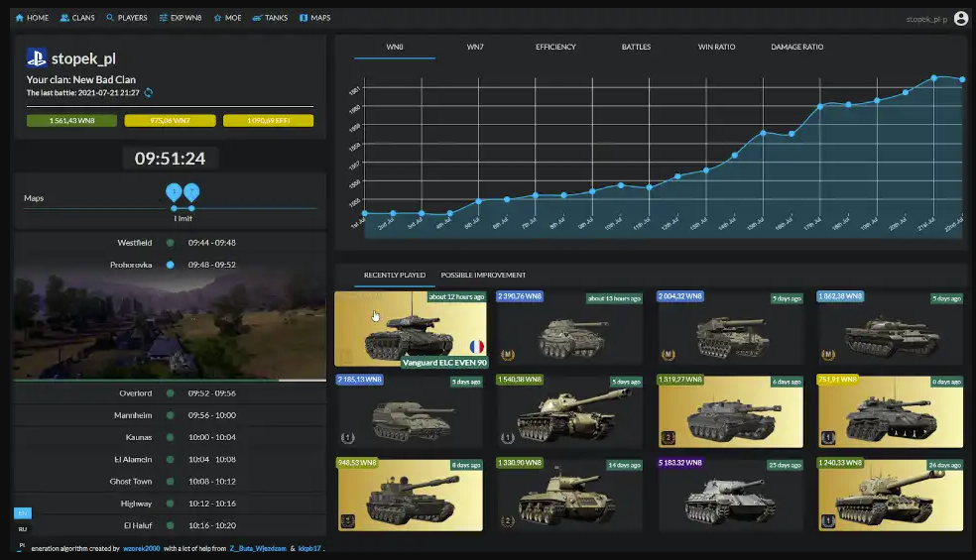Click the French flag on ELC EVEN 90 card
Image resolution: width=976 pixels, height=560 pixels.
pos(477,347)
